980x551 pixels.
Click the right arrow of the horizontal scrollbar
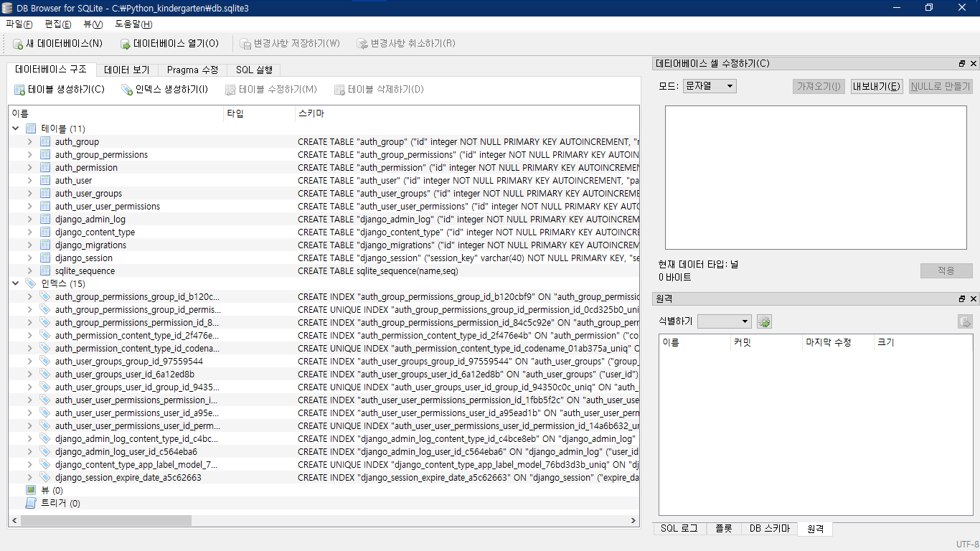tap(633, 521)
